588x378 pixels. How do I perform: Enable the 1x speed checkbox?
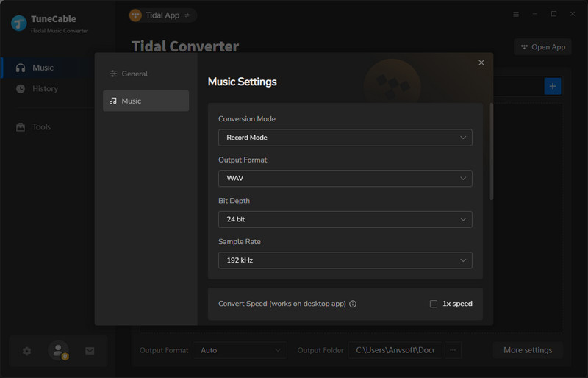point(434,304)
